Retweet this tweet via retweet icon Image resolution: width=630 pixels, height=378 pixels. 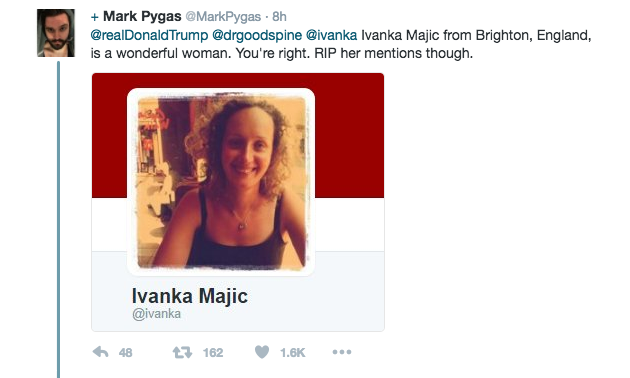(182, 352)
